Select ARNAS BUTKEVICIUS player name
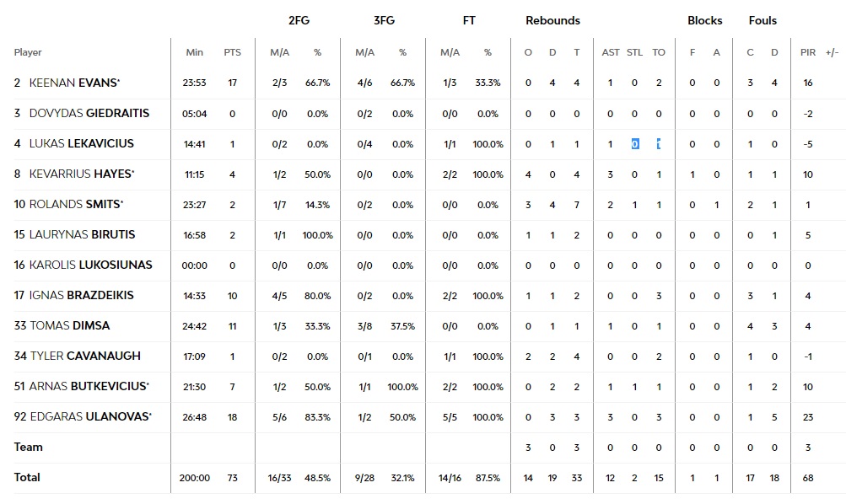Screen dimensions: 846x504 tap(88, 386)
